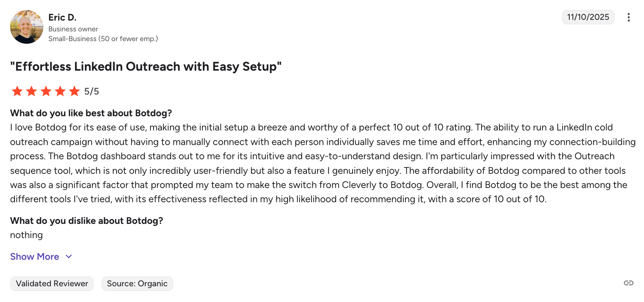644x302 pixels.
Task: Click the fifth rating star
Action: click(74, 91)
